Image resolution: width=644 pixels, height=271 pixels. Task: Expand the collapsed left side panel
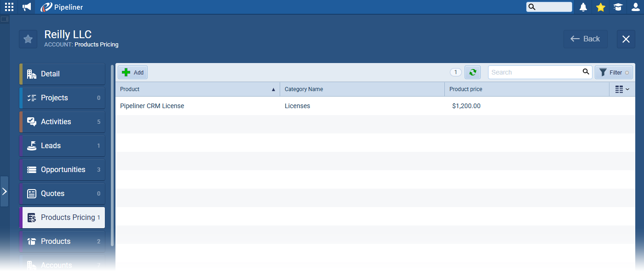pyautogui.click(x=4, y=191)
